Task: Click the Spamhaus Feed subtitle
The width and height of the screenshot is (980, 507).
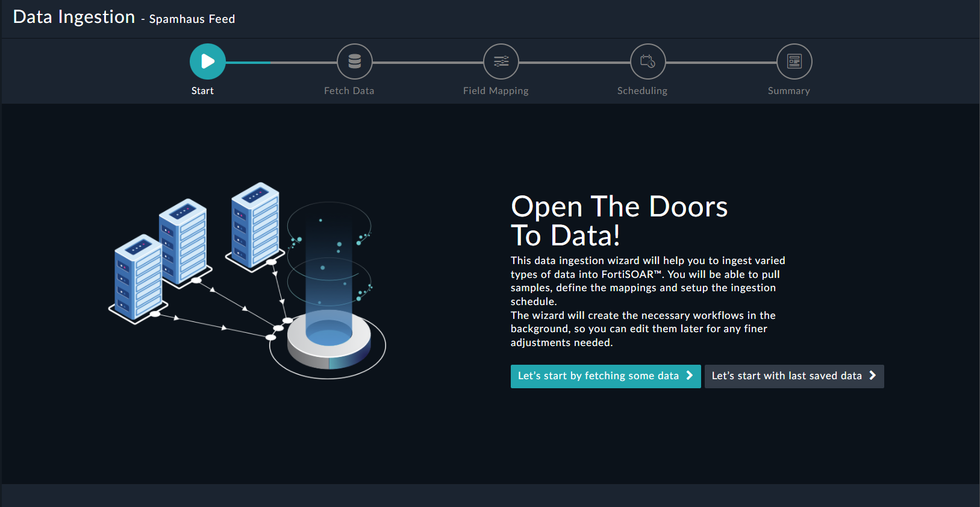Action: pos(192,19)
